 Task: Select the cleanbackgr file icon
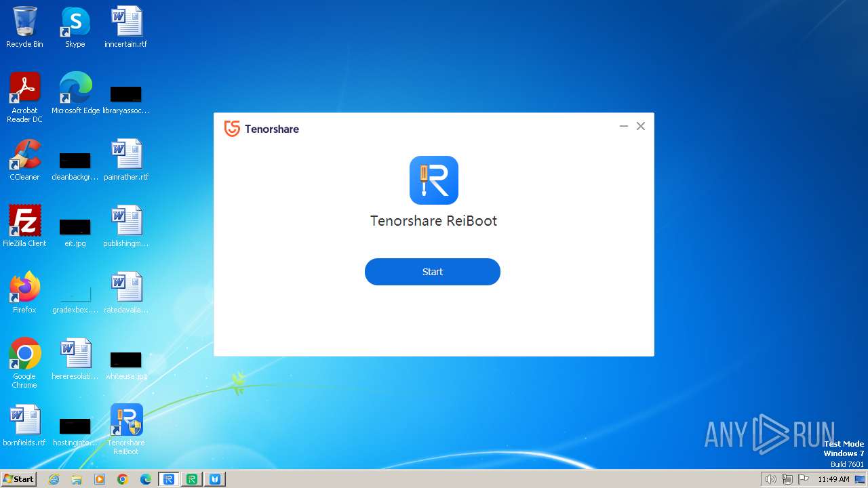(x=75, y=165)
